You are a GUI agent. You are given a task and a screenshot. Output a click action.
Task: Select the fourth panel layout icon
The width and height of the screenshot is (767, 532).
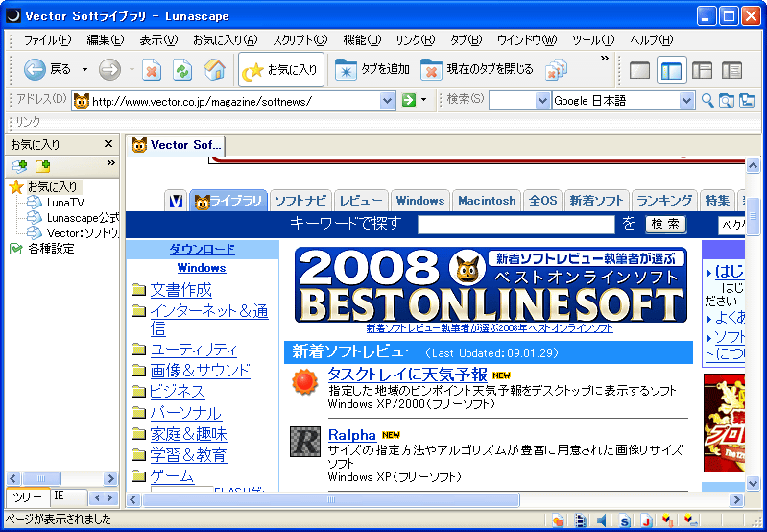[732, 70]
